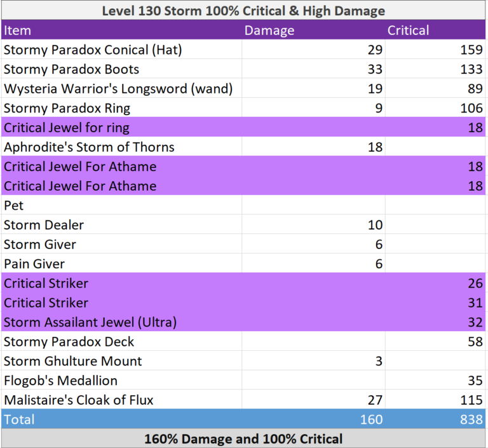
Task: Select damage value 29 for Conical Hat
Action: (x=313, y=50)
